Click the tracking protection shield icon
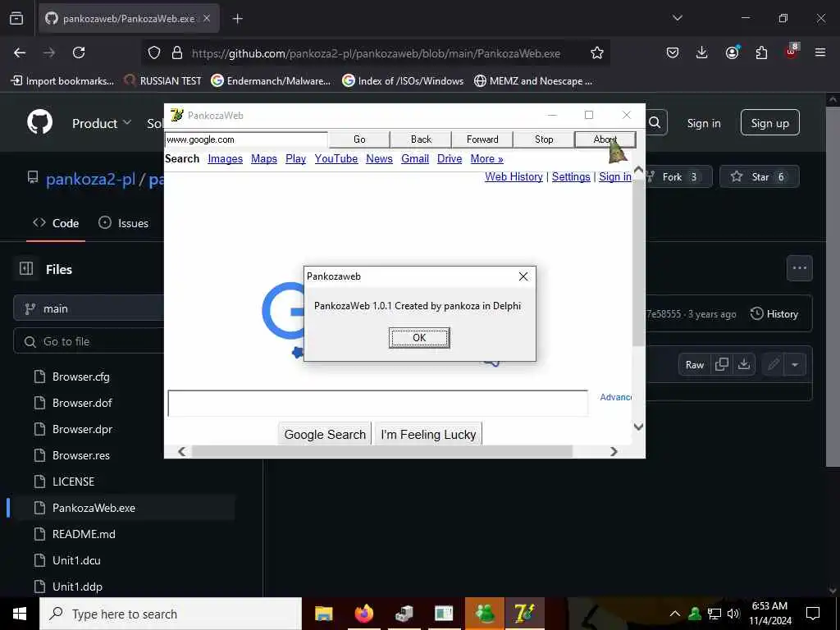The height and width of the screenshot is (630, 840). [154, 52]
